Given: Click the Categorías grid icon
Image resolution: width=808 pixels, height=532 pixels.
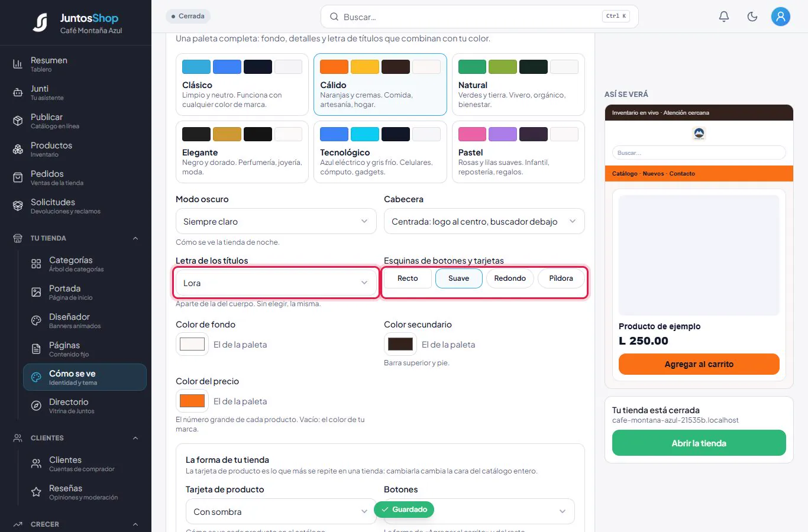Looking at the screenshot, I should 36,264.
